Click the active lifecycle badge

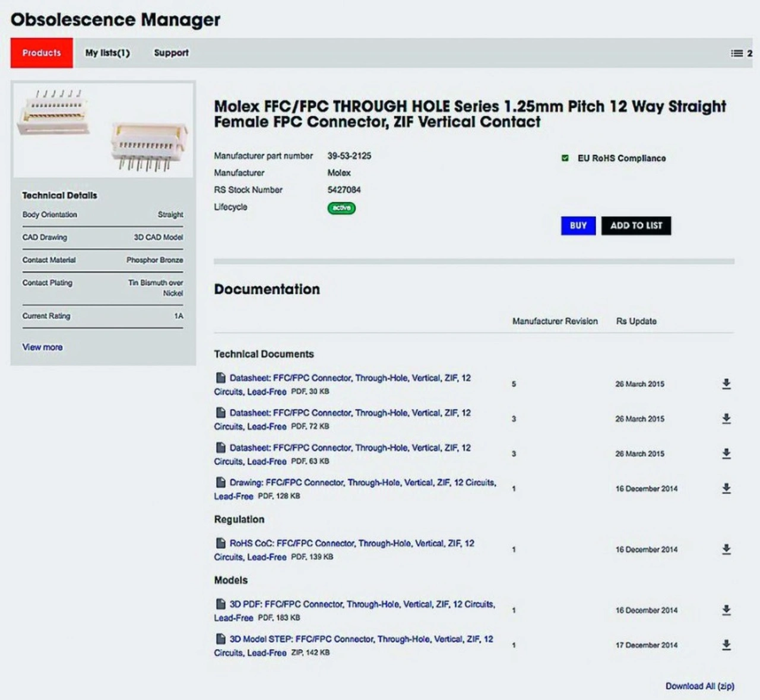[341, 208]
